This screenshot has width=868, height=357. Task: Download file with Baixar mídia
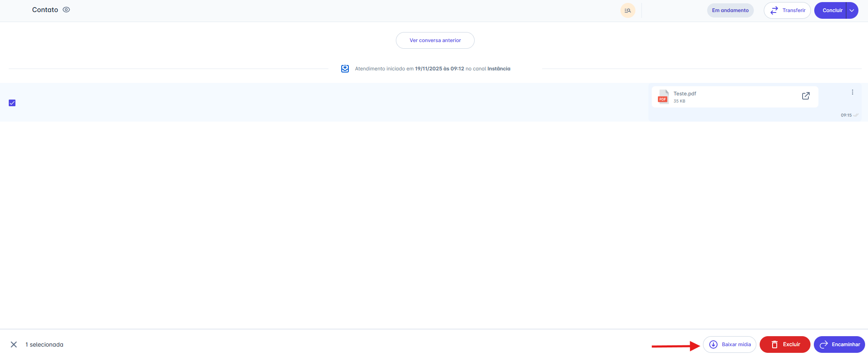730,345
